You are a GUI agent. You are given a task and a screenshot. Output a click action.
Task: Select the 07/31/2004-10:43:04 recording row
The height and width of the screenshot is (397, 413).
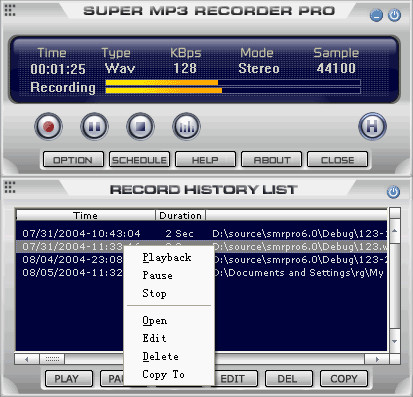tap(202, 234)
